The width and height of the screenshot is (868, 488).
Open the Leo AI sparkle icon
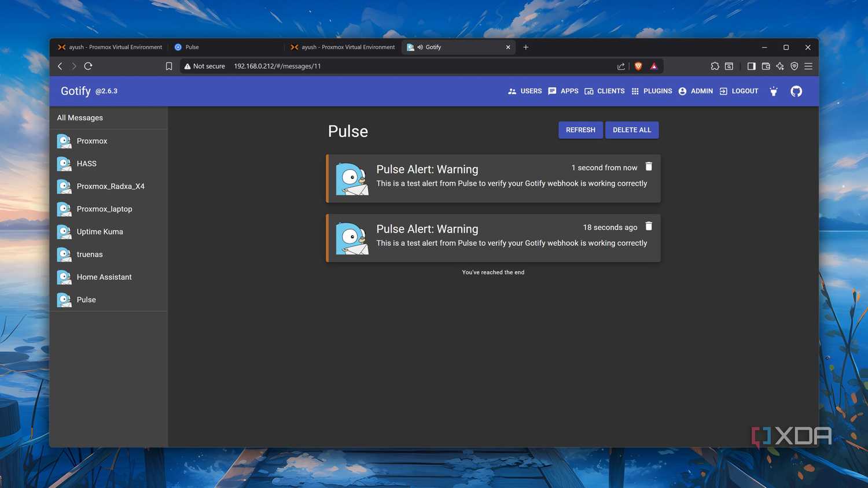tap(780, 66)
